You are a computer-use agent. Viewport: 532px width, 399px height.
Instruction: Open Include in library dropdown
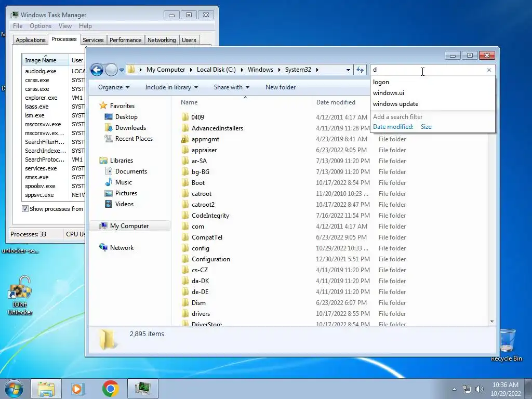pos(171,87)
